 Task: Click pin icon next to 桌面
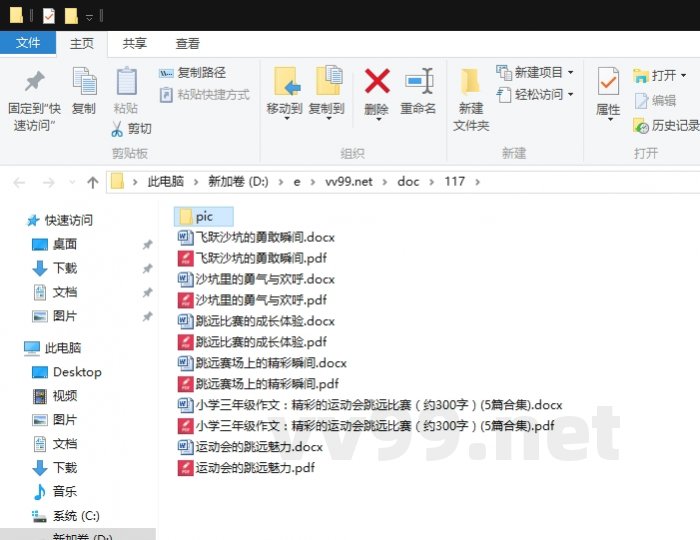(147, 245)
